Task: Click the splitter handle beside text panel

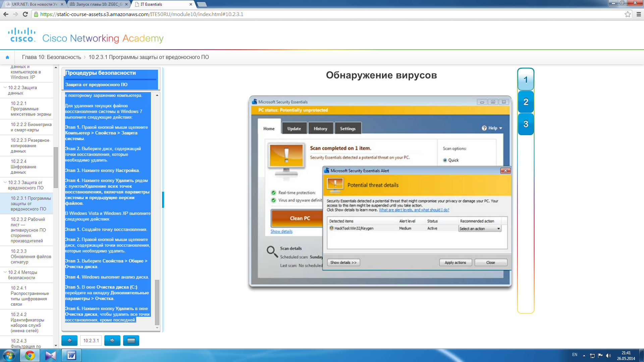Action: [x=163, y=200]
